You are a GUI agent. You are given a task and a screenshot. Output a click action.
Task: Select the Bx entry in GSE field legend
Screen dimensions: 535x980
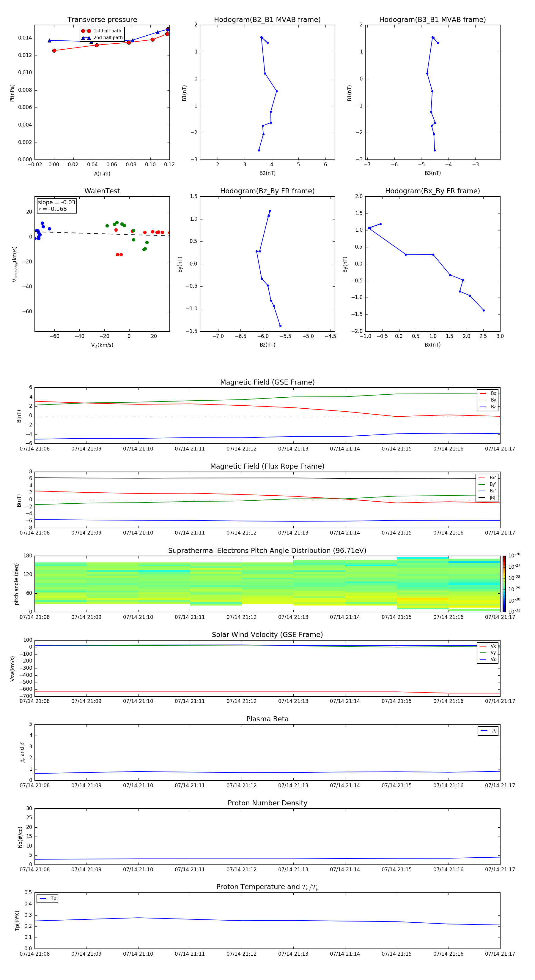(x=488, y=393)
